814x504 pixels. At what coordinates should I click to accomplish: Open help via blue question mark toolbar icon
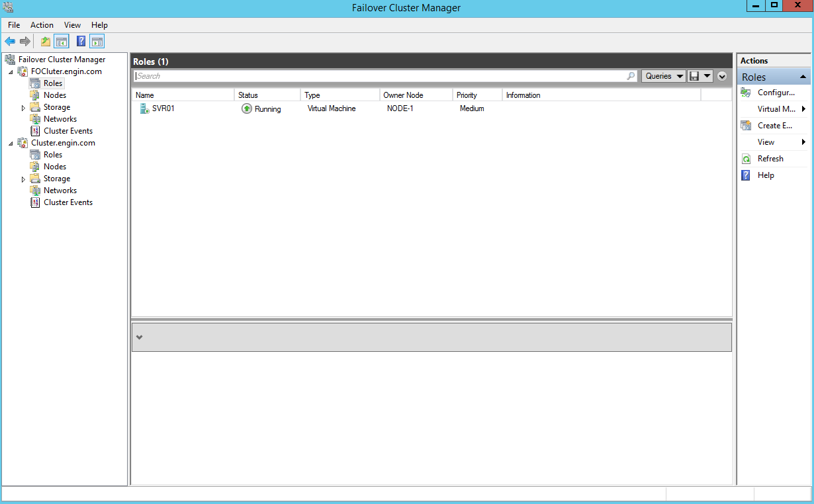[x=81, y=42]
